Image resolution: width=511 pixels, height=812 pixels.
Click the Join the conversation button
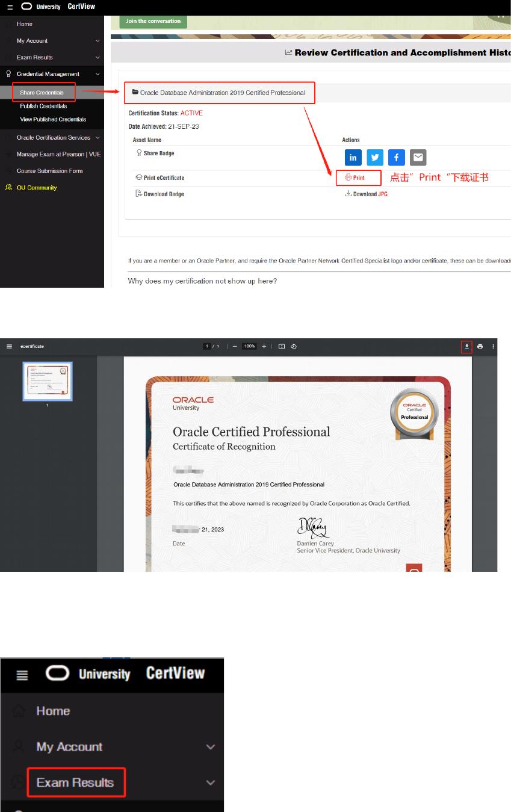coord(153,21)
